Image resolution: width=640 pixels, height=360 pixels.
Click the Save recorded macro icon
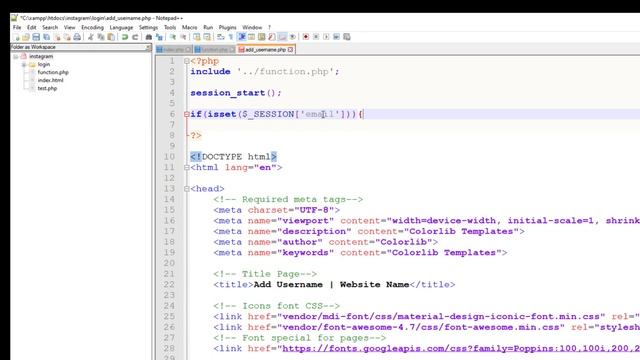[347, 37]
